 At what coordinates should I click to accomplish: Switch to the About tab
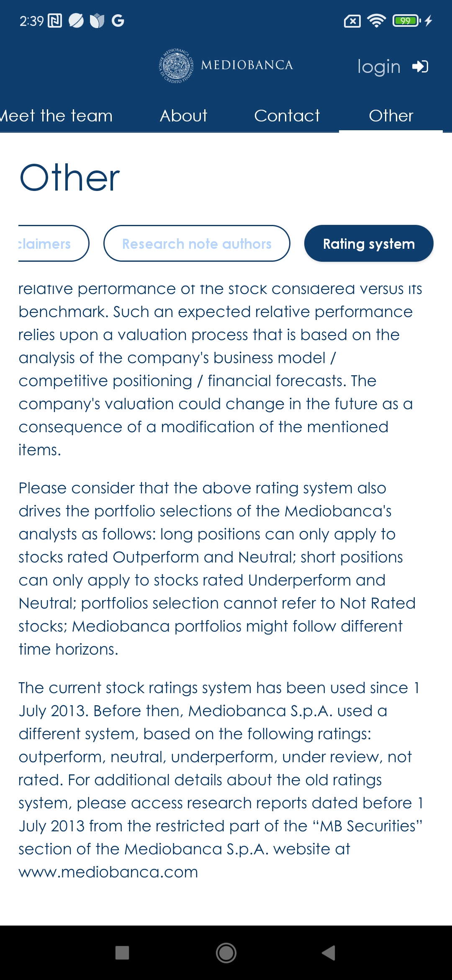pos(183,116)
